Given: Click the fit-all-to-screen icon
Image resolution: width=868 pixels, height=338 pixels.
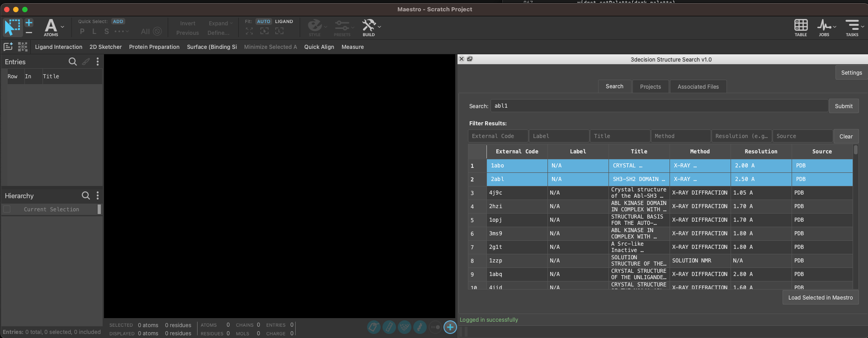Looking at the screenshot, I should pos(249,31).
